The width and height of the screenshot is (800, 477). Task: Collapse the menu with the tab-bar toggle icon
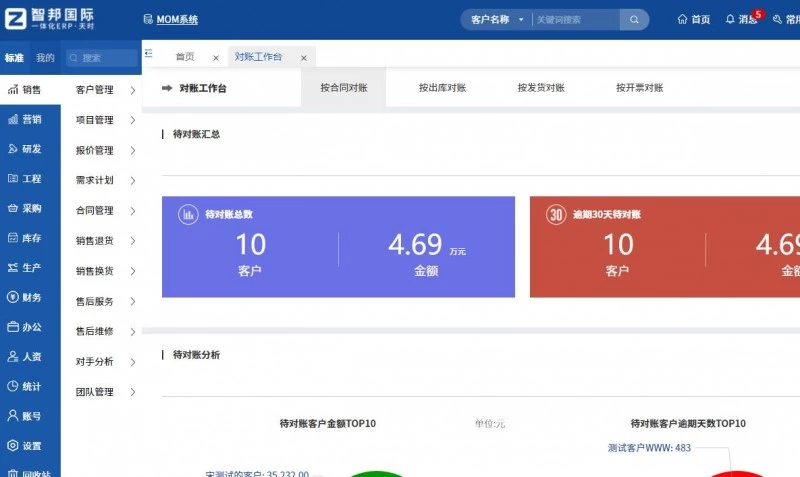[x=149, y=56]
